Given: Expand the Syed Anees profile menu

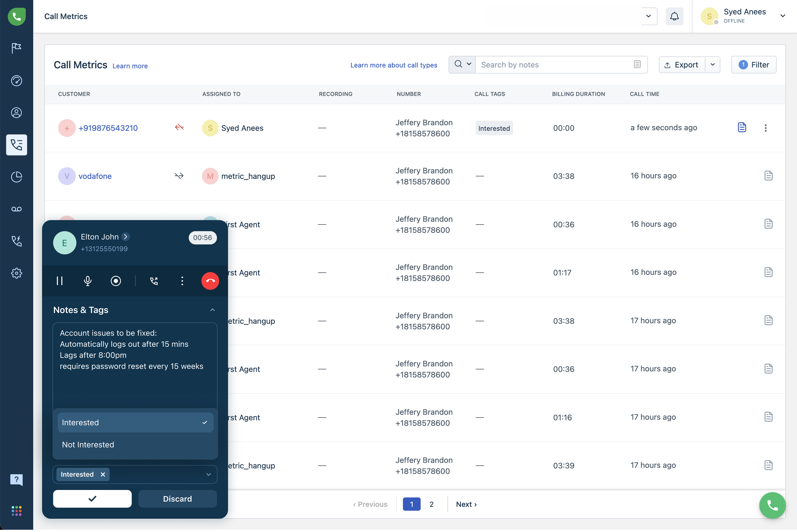Looking at the screenshot, I should tap(782, 16).
